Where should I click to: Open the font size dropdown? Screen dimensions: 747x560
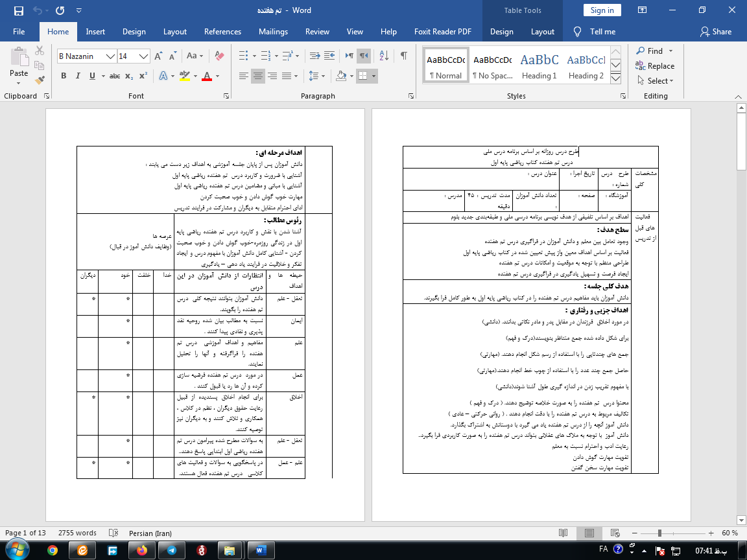tap(144, 56)
